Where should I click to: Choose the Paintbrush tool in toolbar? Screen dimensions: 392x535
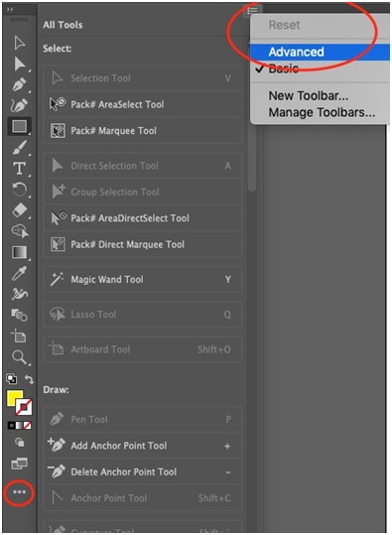coord(19,148)
